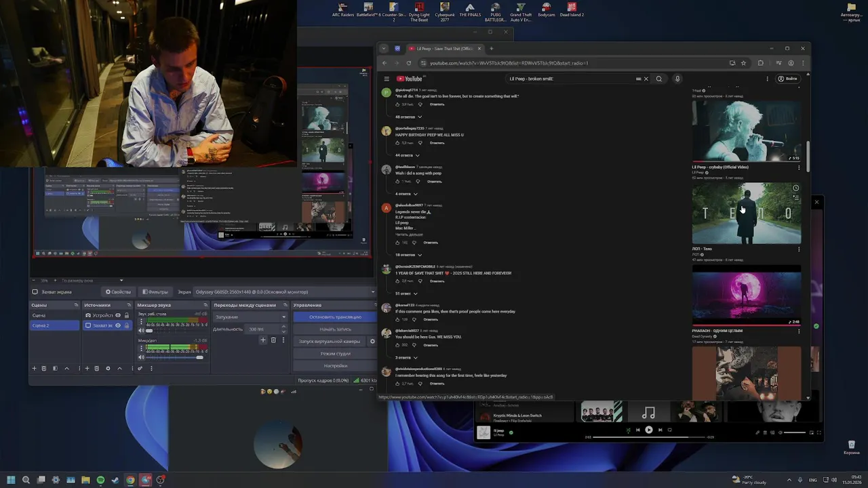Open options menu for Lil Peep crybaby video

pyautogui.click(x=799, y=167)
